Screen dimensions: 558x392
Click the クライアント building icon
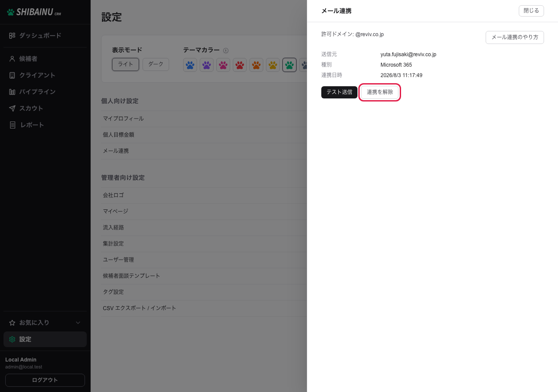click(12, 75)
